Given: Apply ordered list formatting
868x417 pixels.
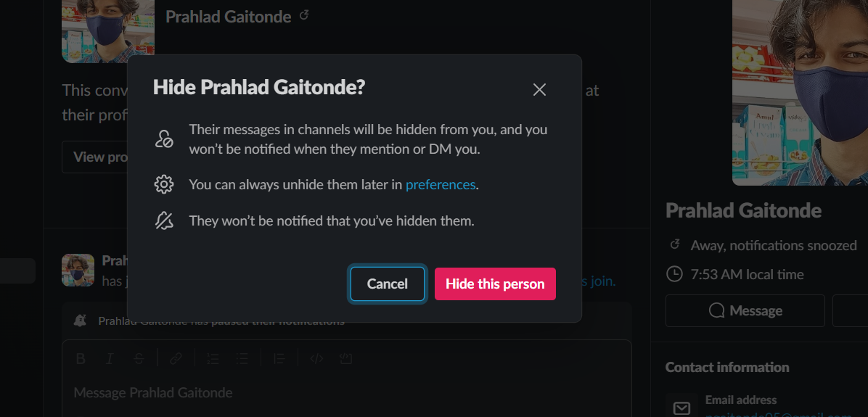Looking at the screenshot, I should (213, 358).
